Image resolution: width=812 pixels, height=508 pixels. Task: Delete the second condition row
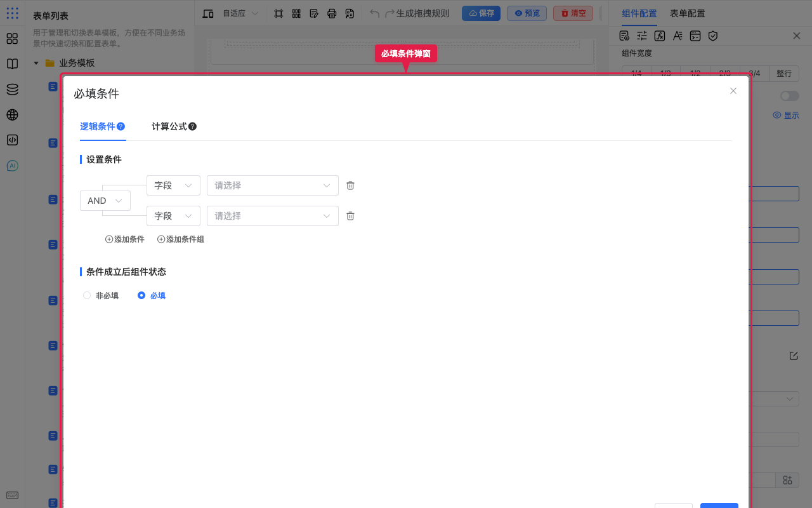click(350, 216)
